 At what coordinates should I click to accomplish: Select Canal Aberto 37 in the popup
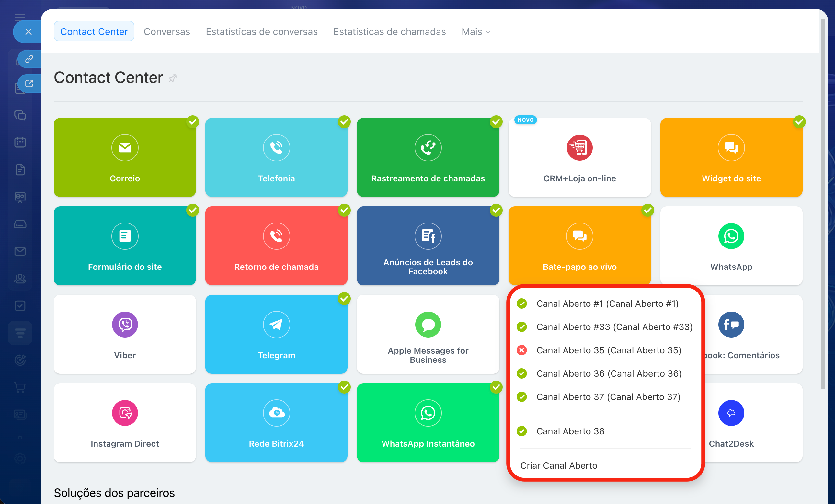point(605,397)
